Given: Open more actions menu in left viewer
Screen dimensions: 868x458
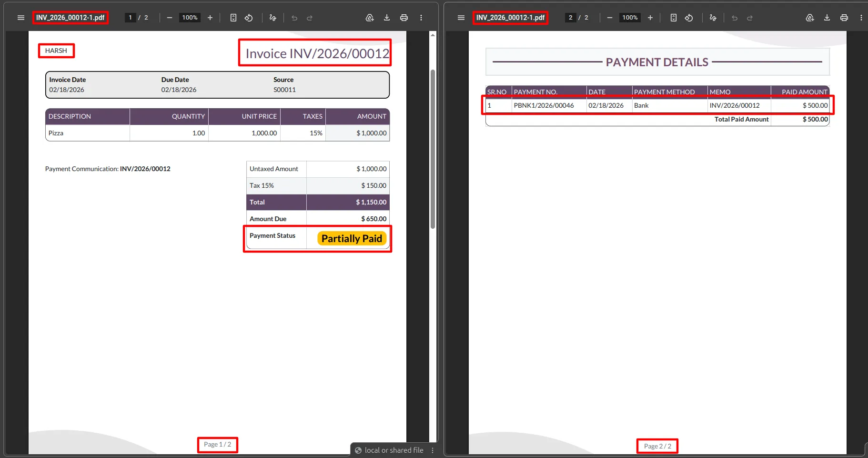Looking at the screenshot, I should [x=421, y=18].
